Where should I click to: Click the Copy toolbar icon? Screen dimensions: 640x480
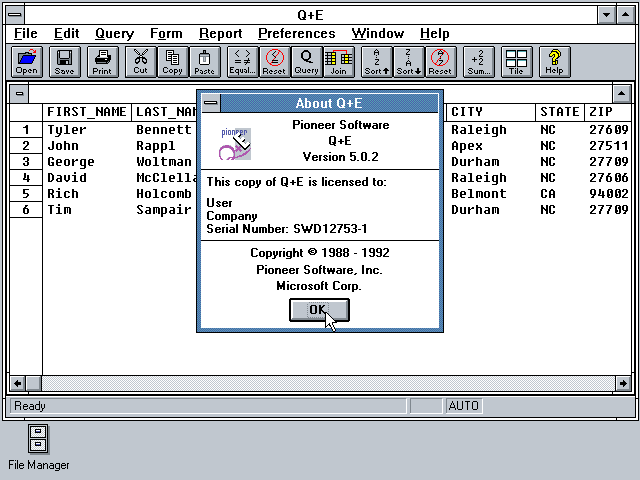pyautogui.click(x=172, y=62)
